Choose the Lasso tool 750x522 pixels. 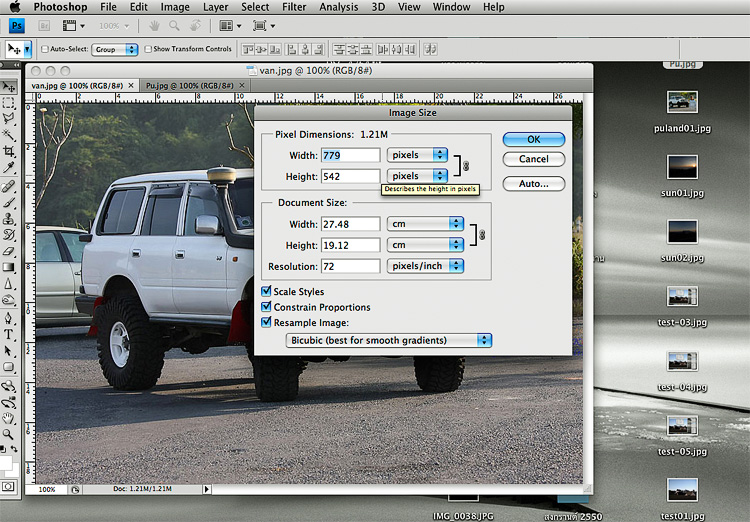pyautogui.click(x=9, y=118)
